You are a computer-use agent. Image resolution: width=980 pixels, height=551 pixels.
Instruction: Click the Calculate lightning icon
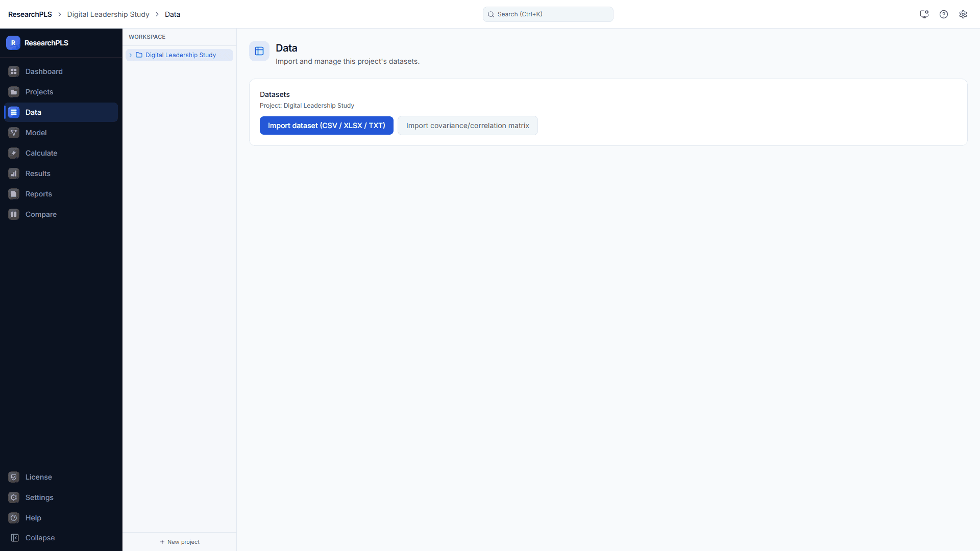(x=14, y=153)
